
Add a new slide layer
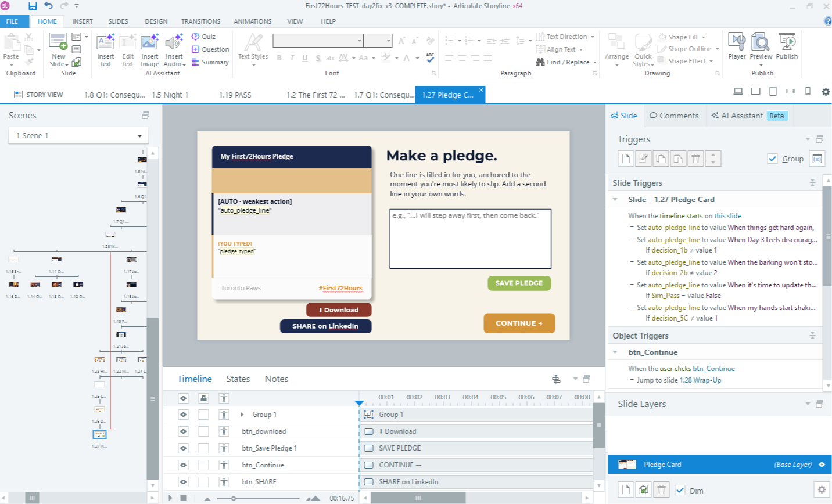[x=626, y=489]
